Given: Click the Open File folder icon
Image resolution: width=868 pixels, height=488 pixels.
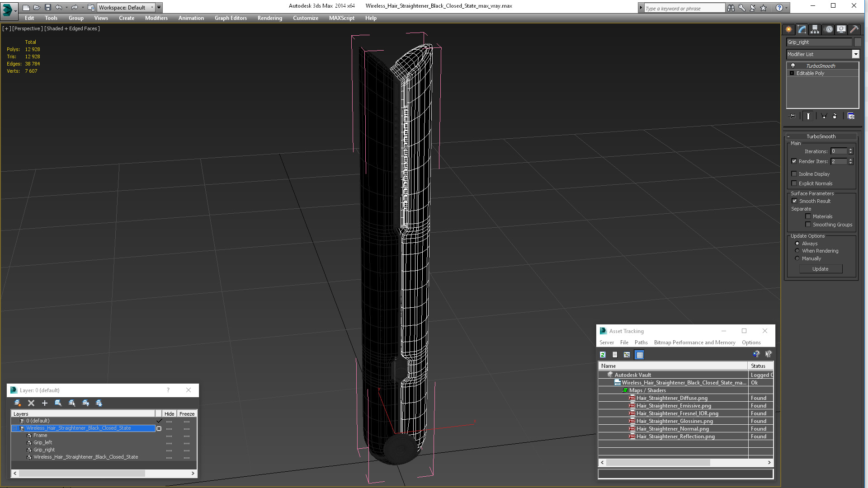Looking at the screenshot, I should pos(37,7).
